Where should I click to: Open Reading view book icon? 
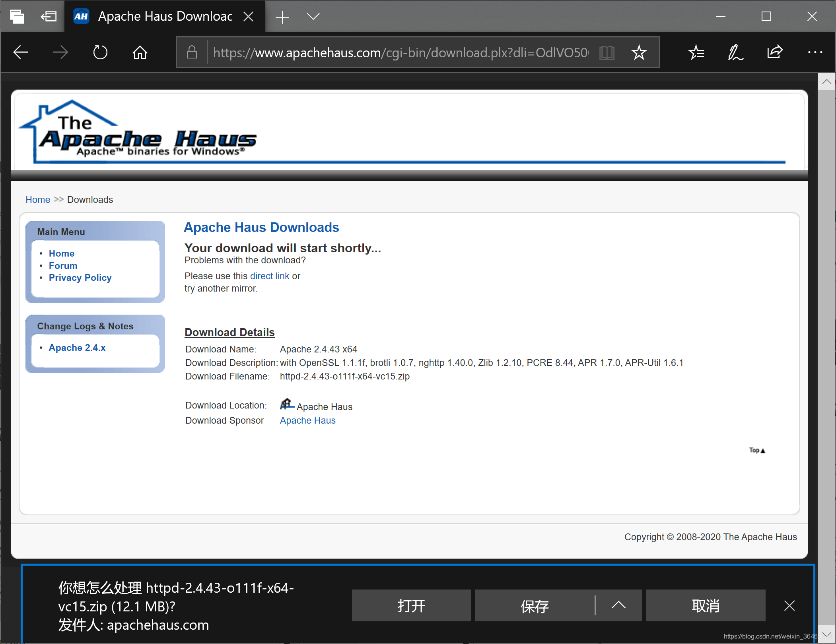click(607, 53)
